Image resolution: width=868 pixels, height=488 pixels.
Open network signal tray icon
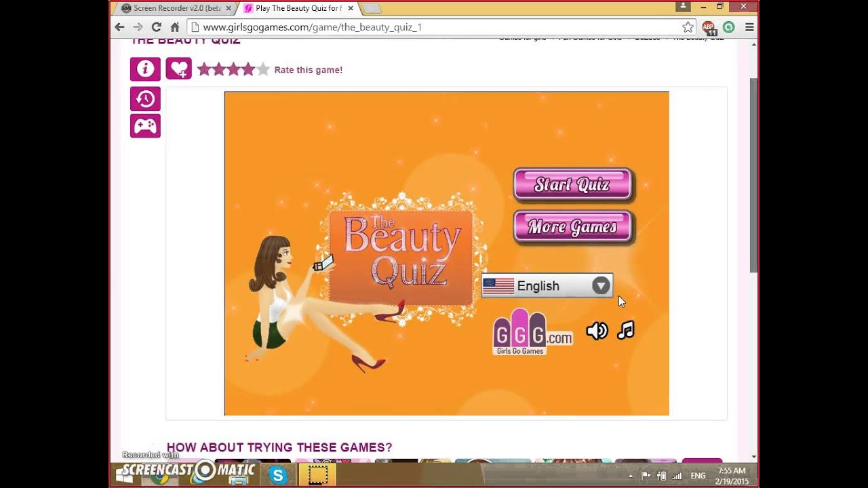click(677, 476)
